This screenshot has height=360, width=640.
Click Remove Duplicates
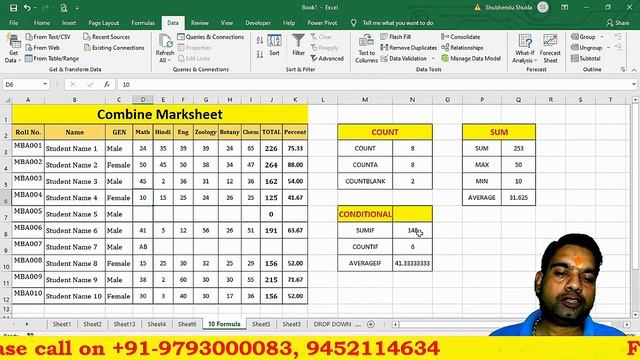point(409,48)
